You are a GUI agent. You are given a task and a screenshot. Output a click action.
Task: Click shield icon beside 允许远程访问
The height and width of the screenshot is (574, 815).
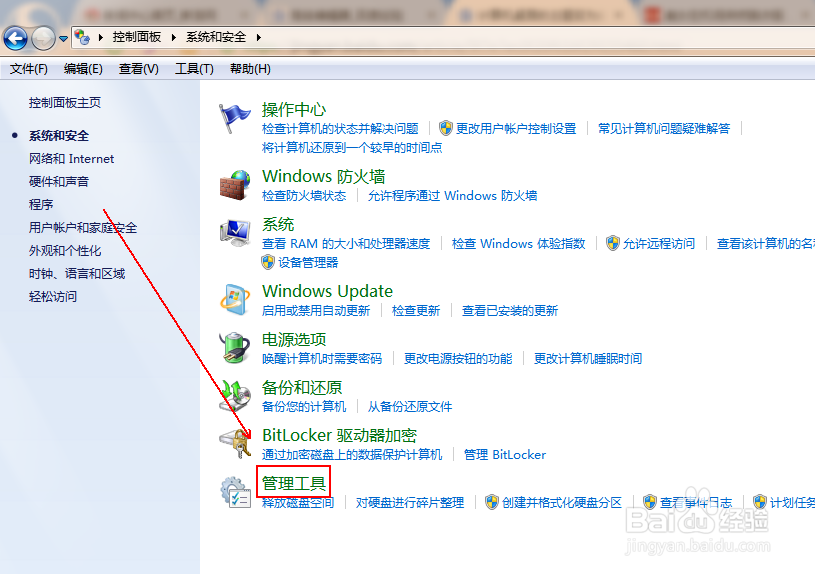point(613,243)
